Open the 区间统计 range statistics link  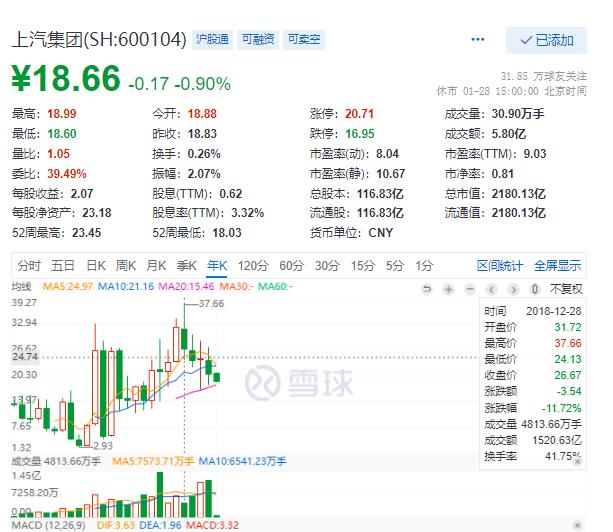[x=500, y=266]
